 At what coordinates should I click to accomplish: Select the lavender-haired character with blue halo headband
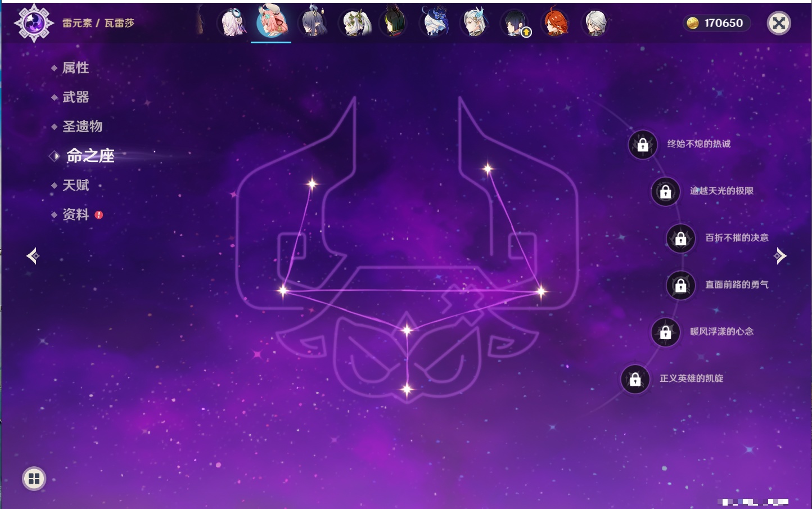pyautogui.click(x=233, y=23)
